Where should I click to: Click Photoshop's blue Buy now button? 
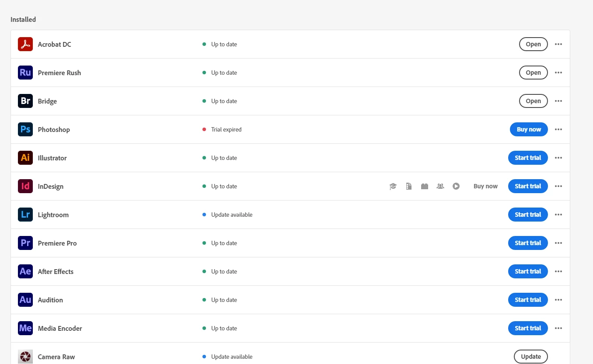click(x=529, y=129)
